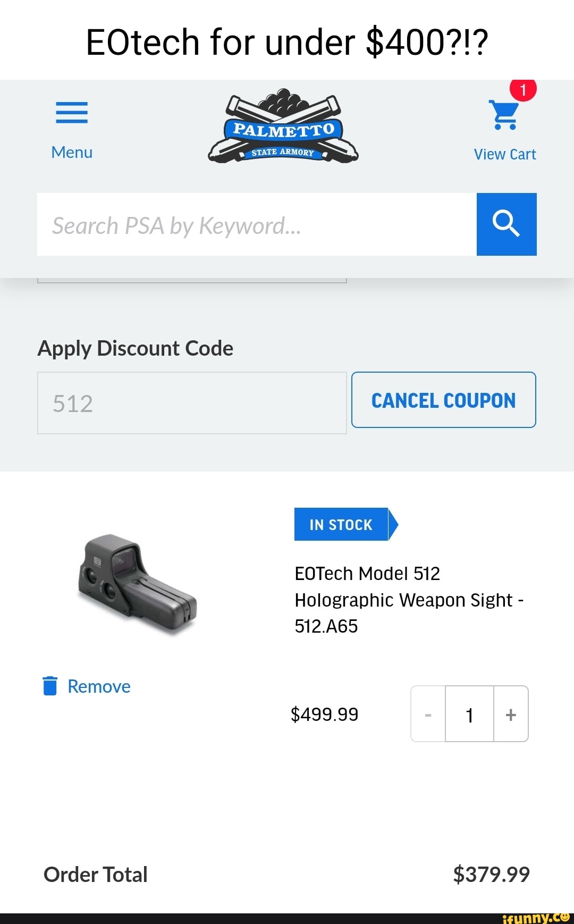The width and height of the screenshot is (574, 924).
Task: Click the Menu label
Action: click(x=72, y=153)
